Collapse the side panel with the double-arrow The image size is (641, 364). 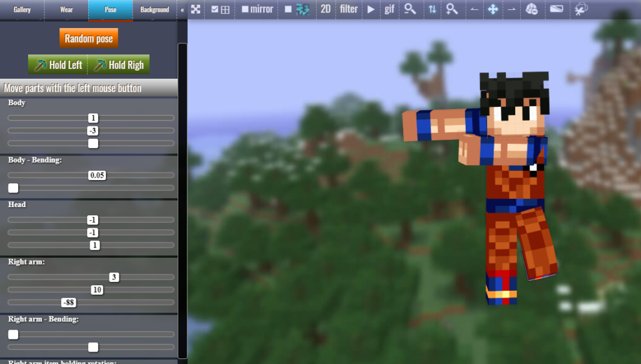pos(182,9)
